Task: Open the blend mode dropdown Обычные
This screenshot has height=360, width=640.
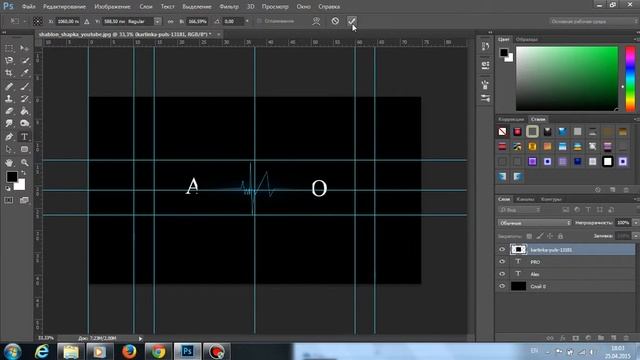Action: 534,223
